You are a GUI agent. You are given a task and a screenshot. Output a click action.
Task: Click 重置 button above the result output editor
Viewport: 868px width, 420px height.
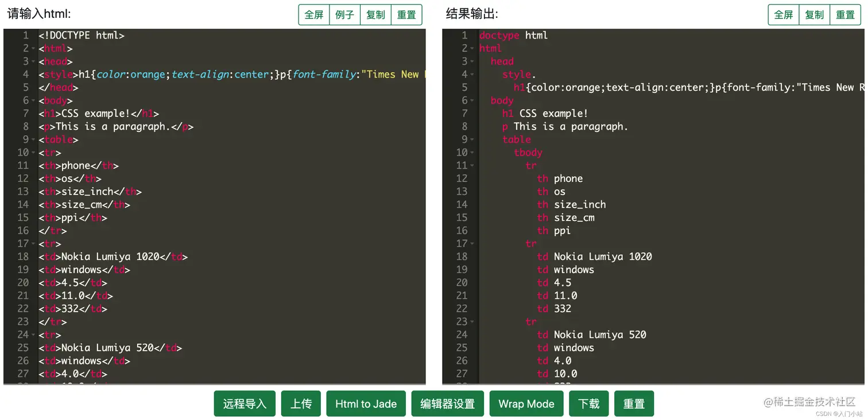click(x=845, y=15)
